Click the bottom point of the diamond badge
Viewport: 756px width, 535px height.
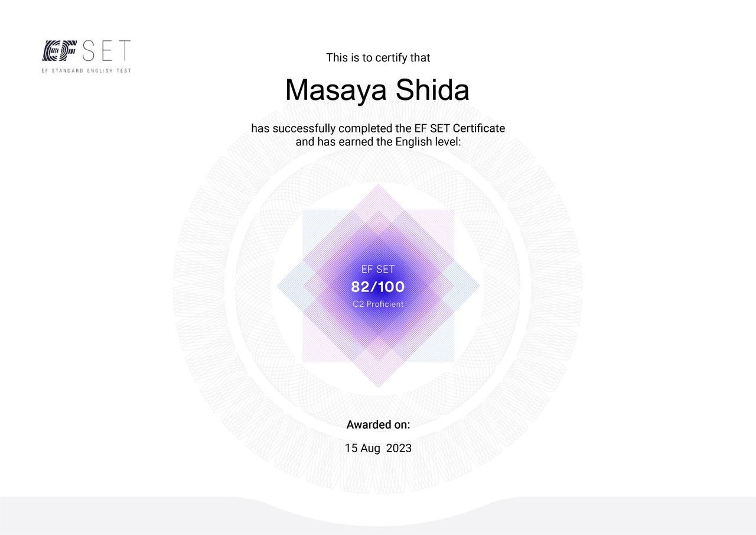tap(378, 386)
